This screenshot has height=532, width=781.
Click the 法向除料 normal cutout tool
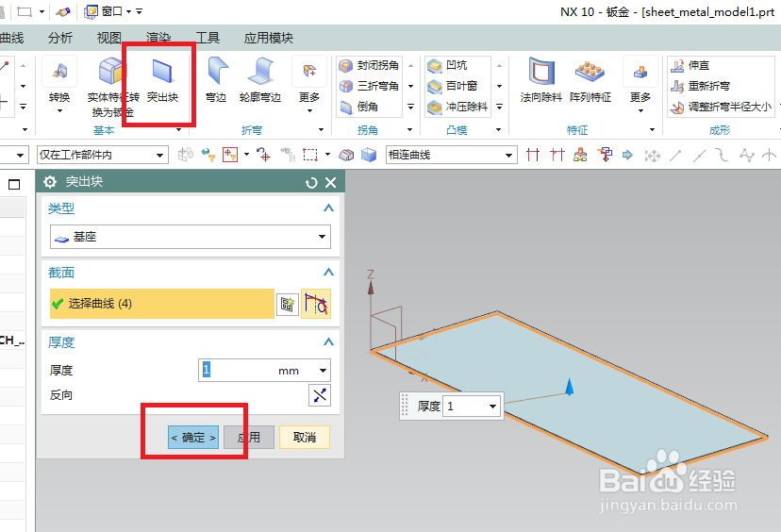[540, 79]
